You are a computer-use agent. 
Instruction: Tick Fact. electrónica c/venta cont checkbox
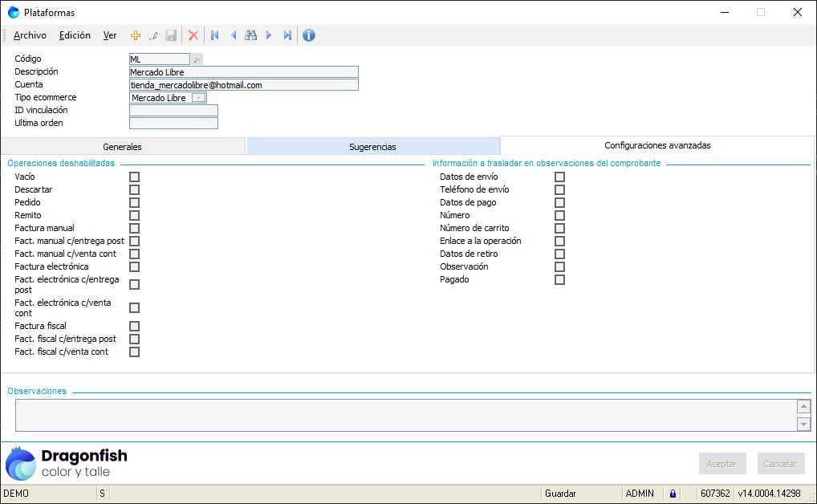[135, 308]
